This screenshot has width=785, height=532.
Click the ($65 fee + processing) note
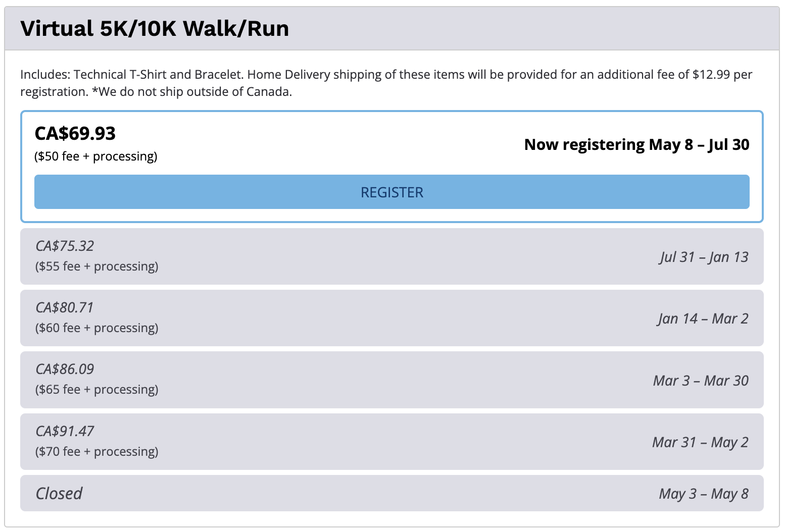97,390
